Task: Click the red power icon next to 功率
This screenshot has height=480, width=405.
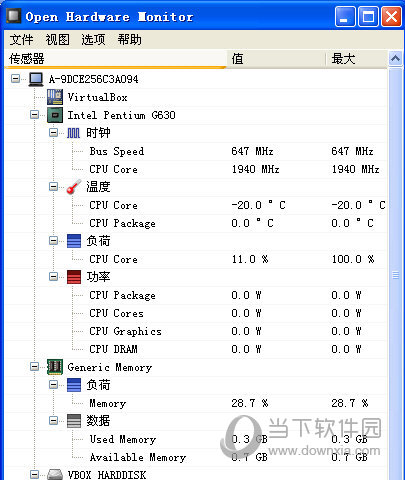Action: (74, 277)
